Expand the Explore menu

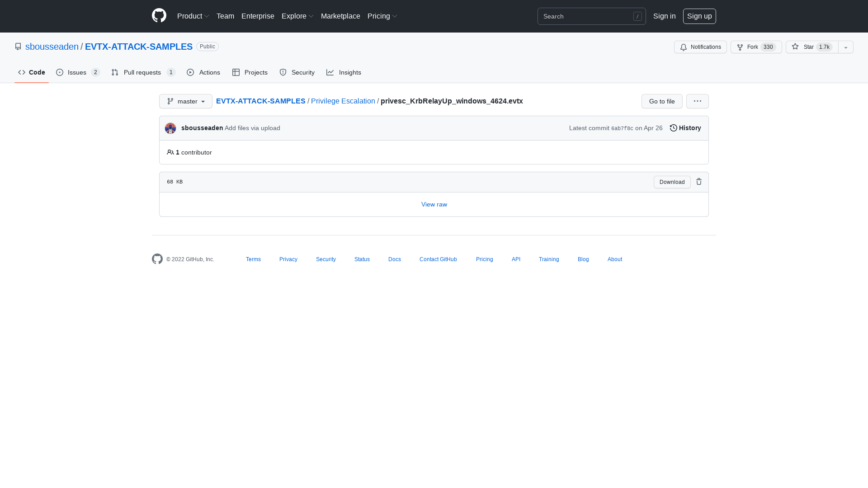point(297,16)
